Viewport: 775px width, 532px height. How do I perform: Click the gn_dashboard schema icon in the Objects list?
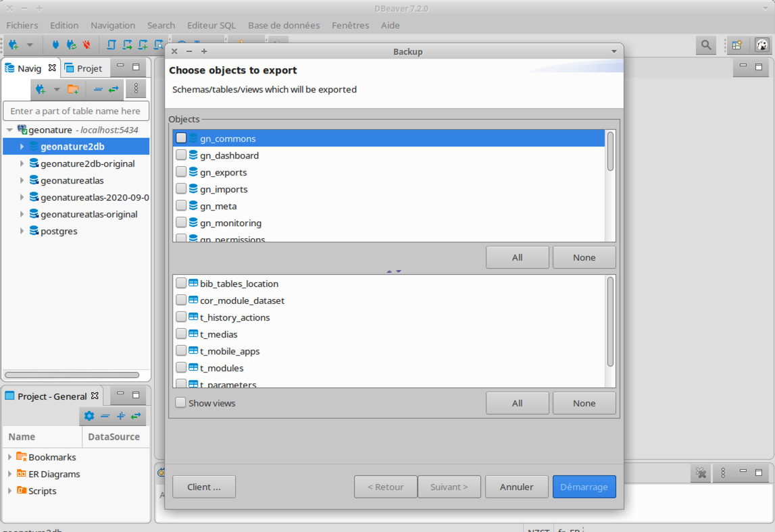(193, 155)
